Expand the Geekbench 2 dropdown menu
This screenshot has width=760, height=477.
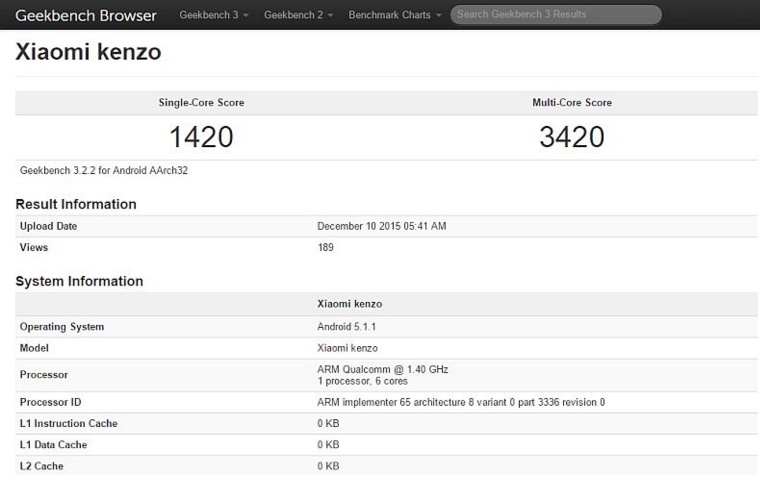[299, 15]
